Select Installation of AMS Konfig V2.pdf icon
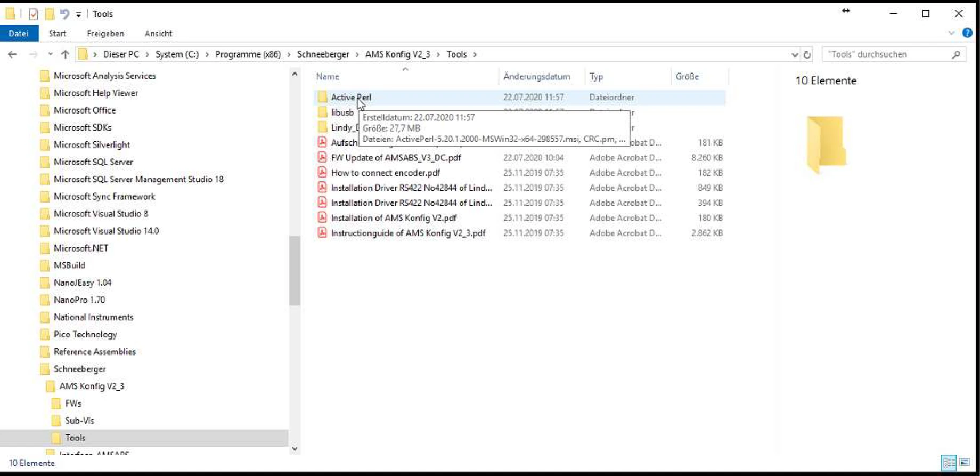This screenshot has width=980, height=476. click(x=322, y=217)
